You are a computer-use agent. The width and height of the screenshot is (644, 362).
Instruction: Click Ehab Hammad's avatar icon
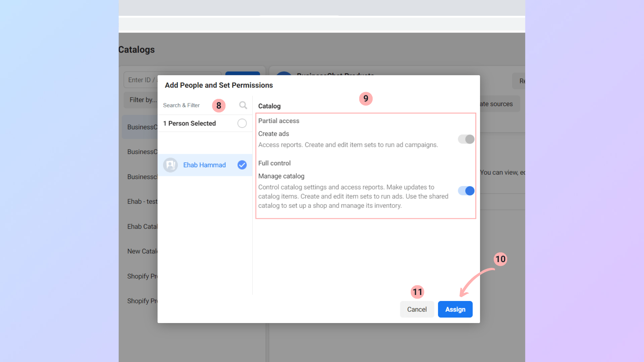tap(170, 165)
